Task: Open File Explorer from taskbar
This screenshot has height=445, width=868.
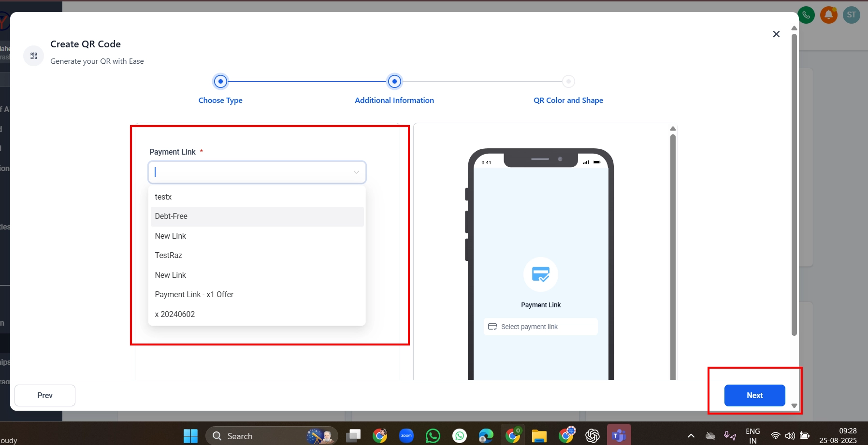Action: tap(539, 436)
